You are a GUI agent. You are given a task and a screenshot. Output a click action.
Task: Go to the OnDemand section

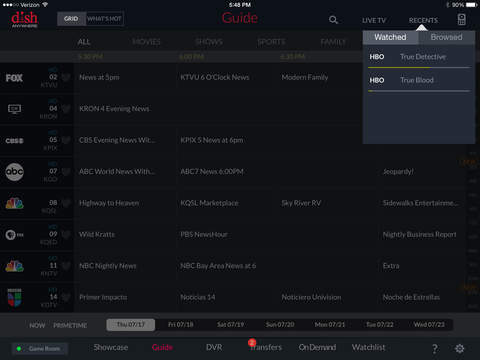coord(317,347)
